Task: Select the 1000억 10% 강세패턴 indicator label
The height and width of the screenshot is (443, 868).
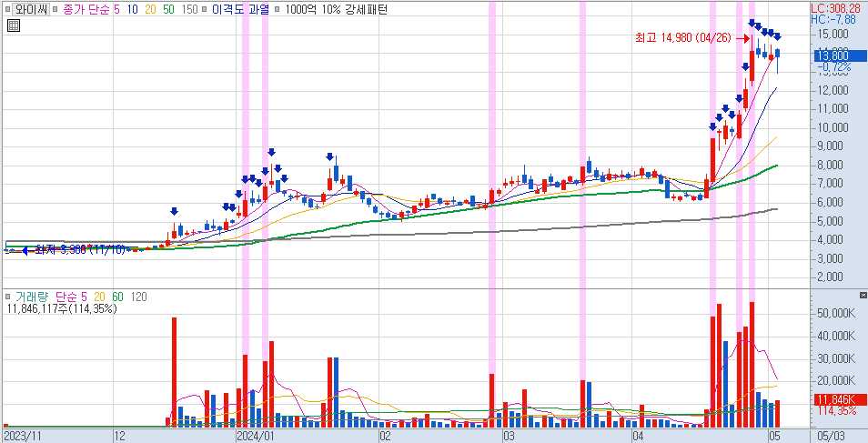Action: click(335, 9)
